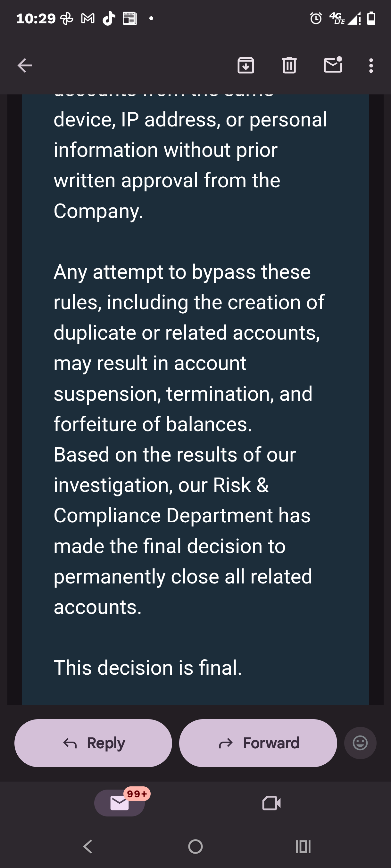Mark email as unread
Image resolution: width=391 pixels, height=868 pixels.
(333, 65)
